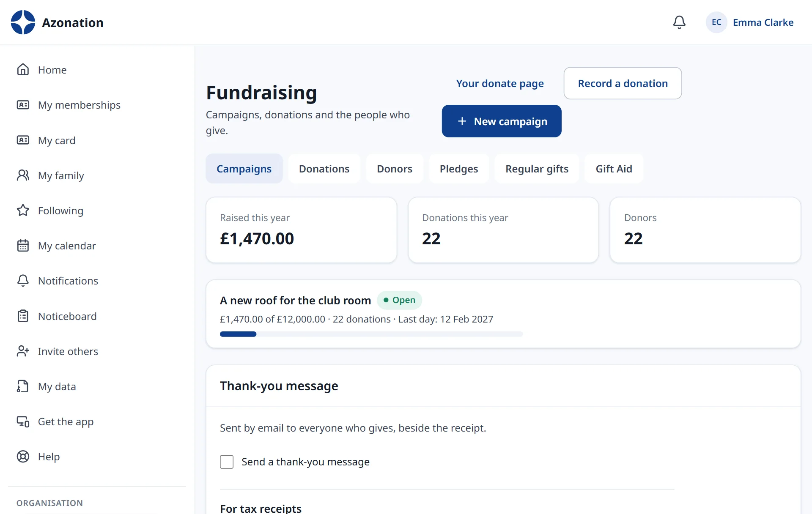Enable Send a thank-you message checkbox
The width and height of the screenshot is (812, 514).
pyautogui.click(x=227, y=462)
